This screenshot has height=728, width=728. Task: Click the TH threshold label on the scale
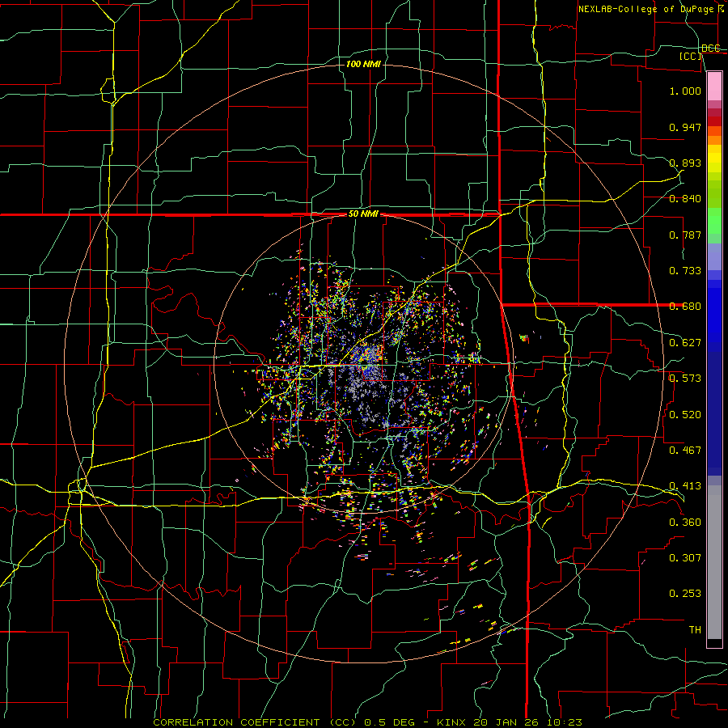tap(695, 629)
